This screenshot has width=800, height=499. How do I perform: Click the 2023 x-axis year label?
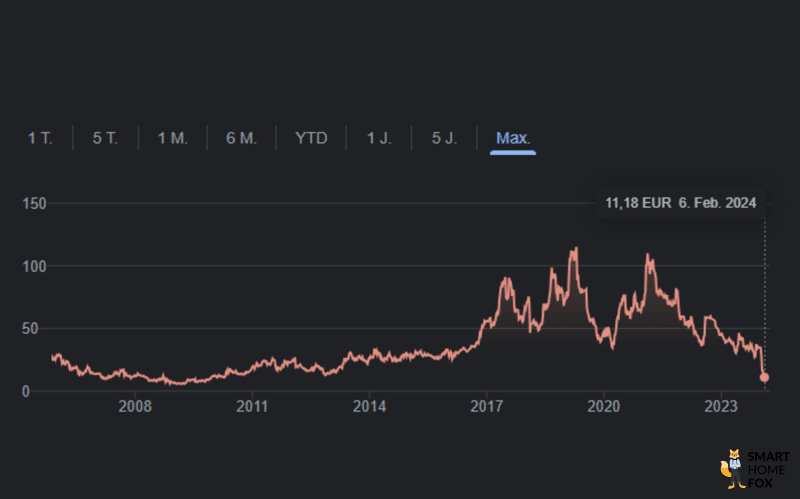click(x=721, y=408)
